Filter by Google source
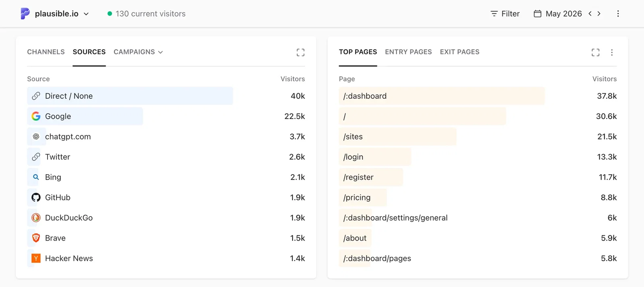 point(58,116)
